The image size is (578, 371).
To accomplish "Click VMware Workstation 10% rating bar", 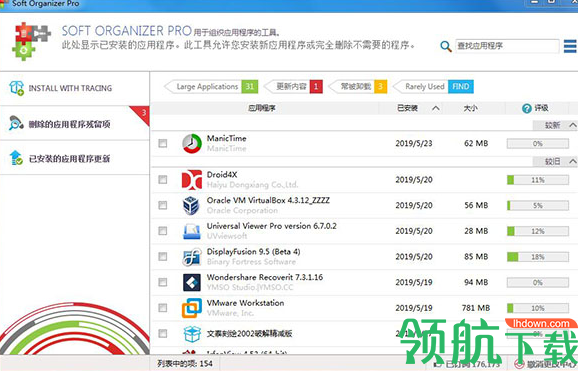I will tap(538, 308).
